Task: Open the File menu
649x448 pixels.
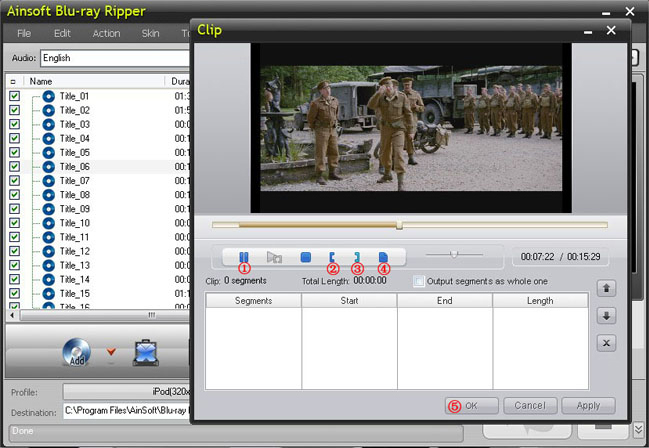Action: [x=24, y=33]
